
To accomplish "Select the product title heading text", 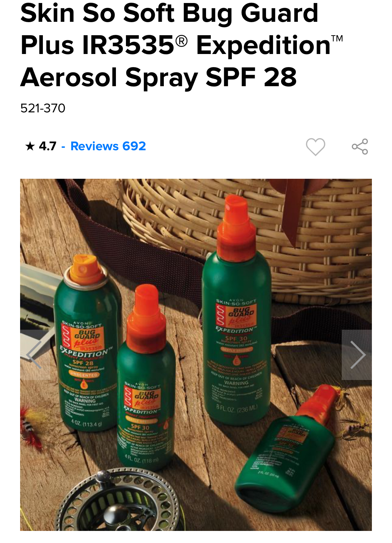I will pos(182,45).
